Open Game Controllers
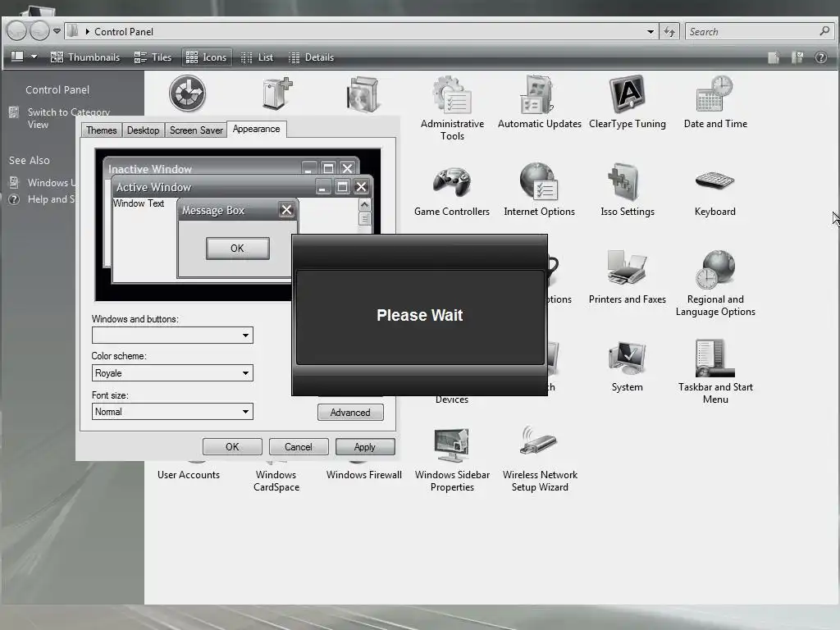The width and height of the screenshot is (840, 630). click(x=452, y=189)
